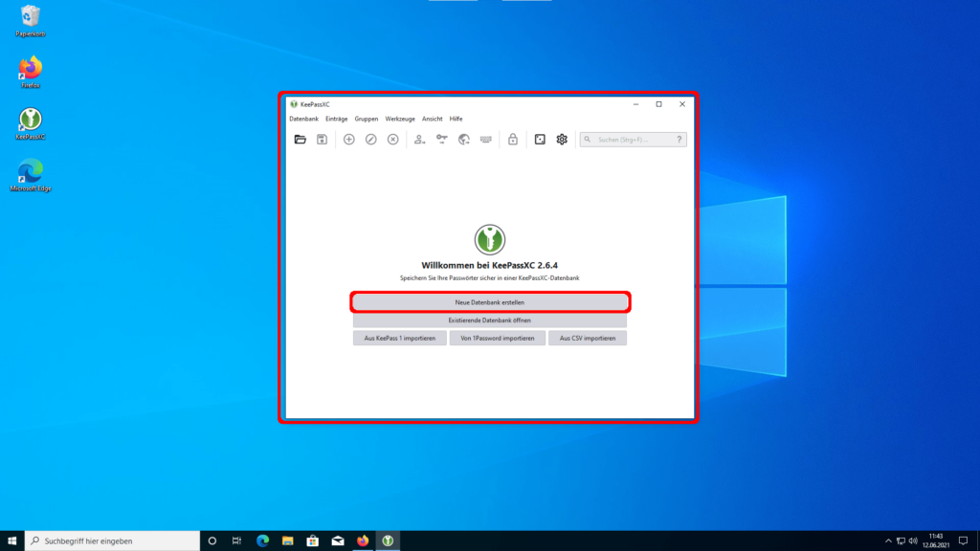
Task: Click the copy URL globe icon
Action: point(464,140)
